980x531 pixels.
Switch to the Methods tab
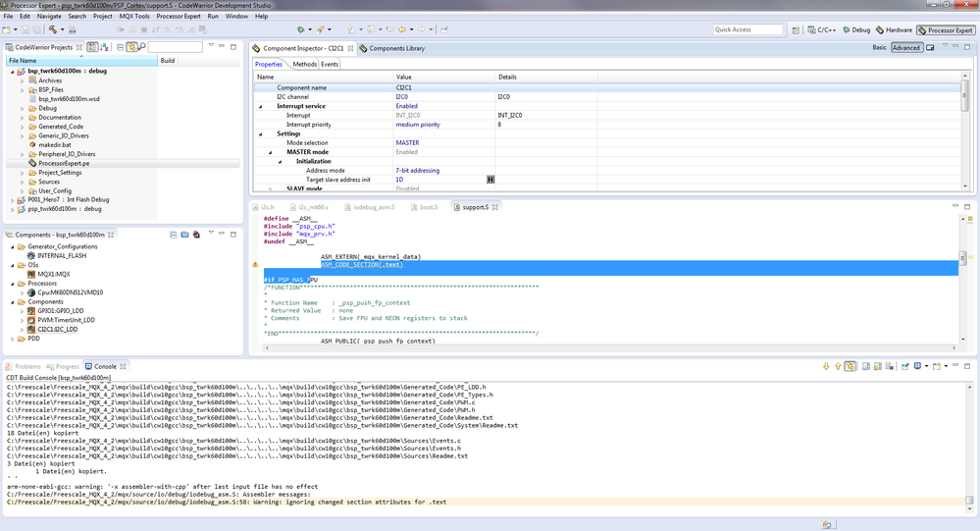[304, 65]
